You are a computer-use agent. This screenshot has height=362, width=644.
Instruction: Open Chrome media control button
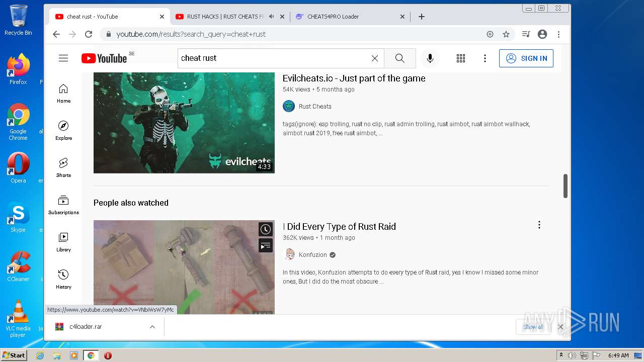click(x=526, y=34)
